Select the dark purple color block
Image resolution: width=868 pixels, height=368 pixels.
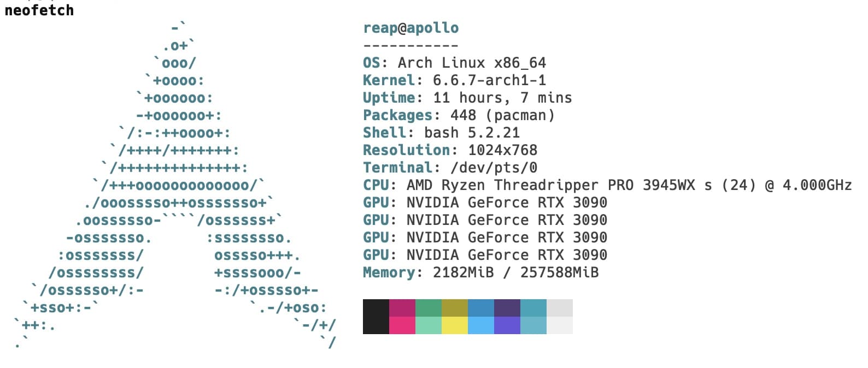click(507, 308)
